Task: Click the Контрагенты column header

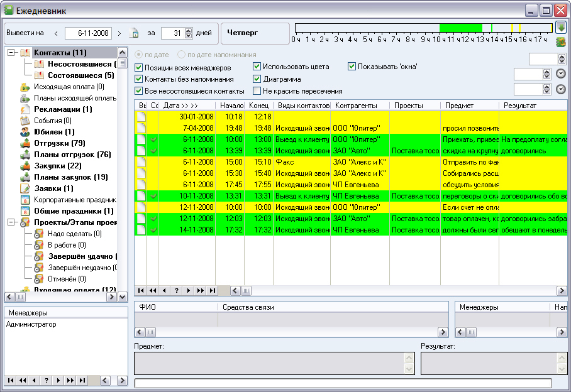Action: click(x=360, y=106)
